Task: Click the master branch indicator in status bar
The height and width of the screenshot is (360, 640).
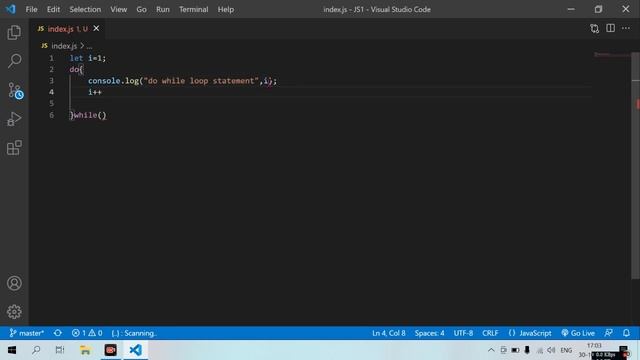Action: click(27, 333)
